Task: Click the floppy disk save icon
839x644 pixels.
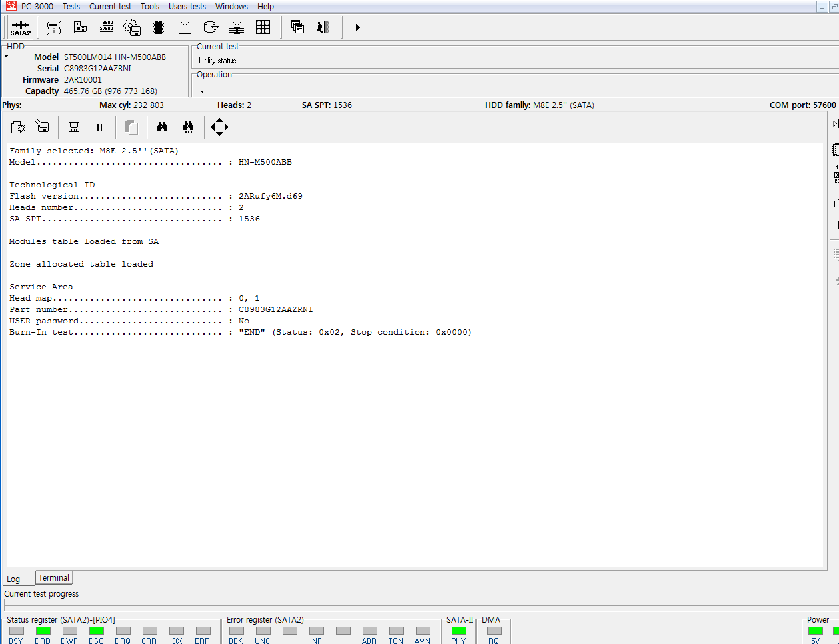Action: click(x=74, y=127)
